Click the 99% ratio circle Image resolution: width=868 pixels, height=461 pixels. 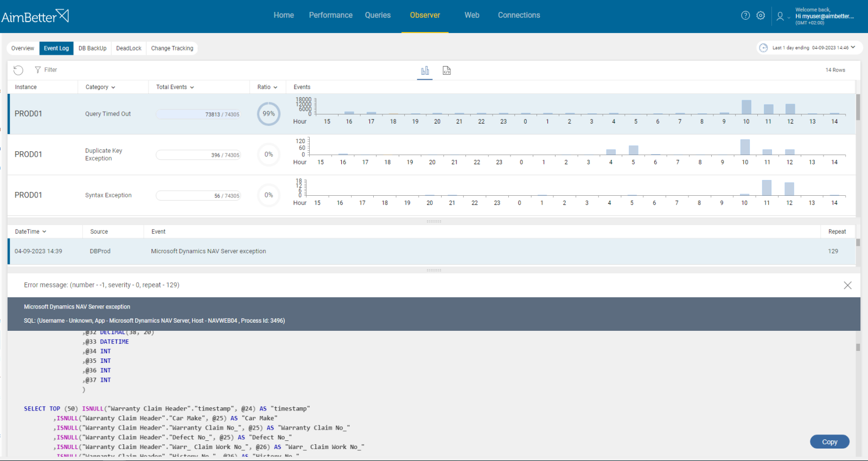click(269, 114)
